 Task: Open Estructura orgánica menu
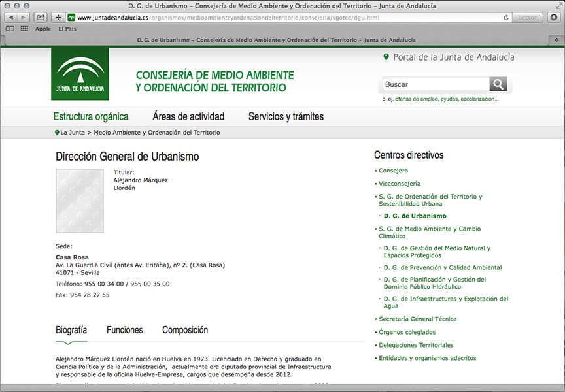91,117
